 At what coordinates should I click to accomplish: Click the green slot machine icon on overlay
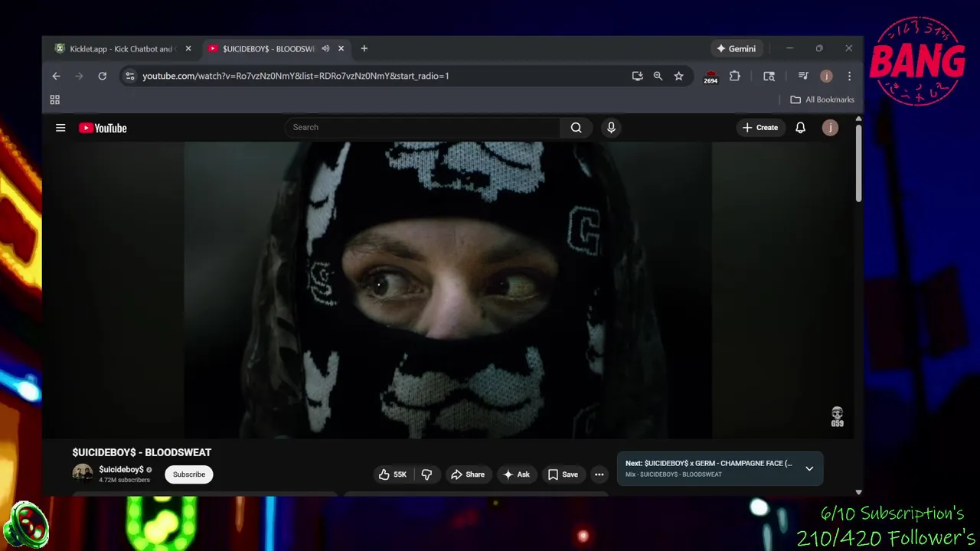[26, 524]
